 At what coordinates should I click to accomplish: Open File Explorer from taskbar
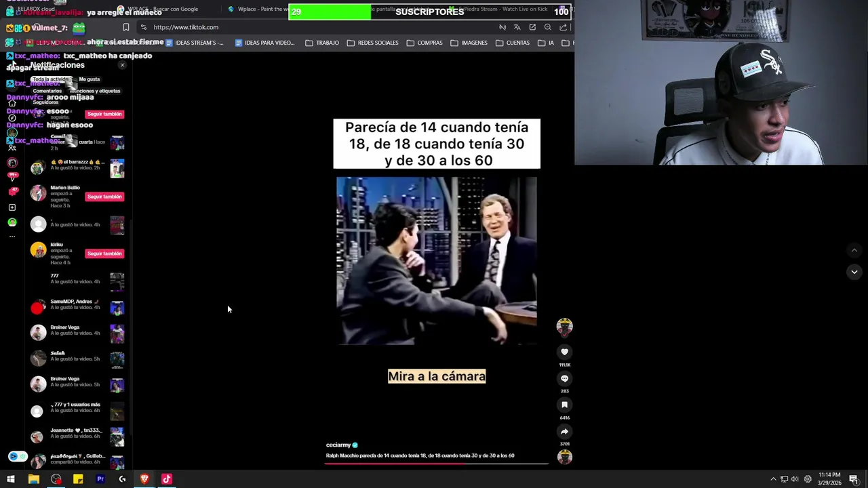tap(33, 479)
